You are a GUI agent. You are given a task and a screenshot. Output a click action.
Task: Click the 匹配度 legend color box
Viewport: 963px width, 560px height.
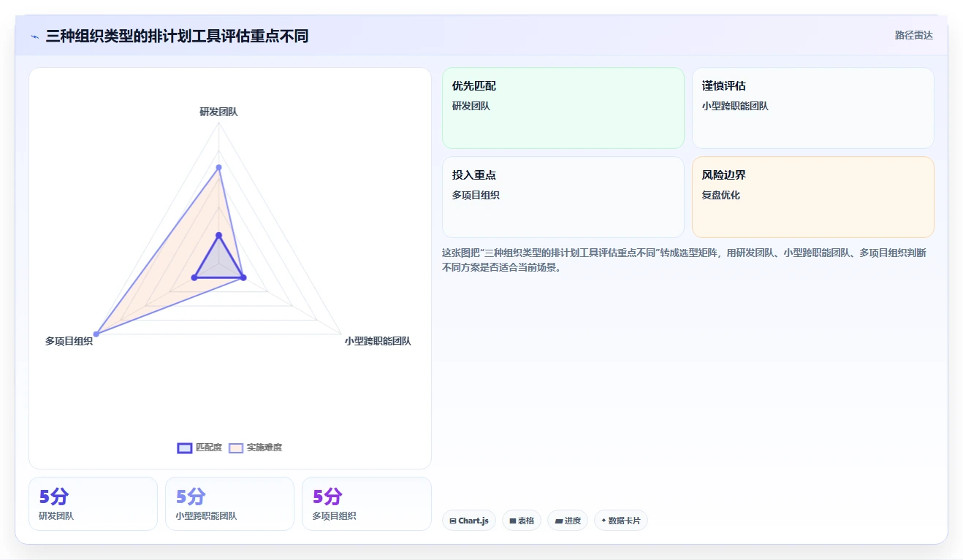click(x=185, y=448)
